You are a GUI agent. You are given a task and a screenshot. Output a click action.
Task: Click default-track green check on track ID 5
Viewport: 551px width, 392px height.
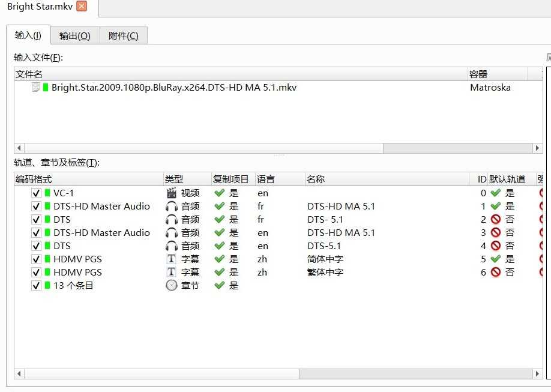tap(496, 259)
